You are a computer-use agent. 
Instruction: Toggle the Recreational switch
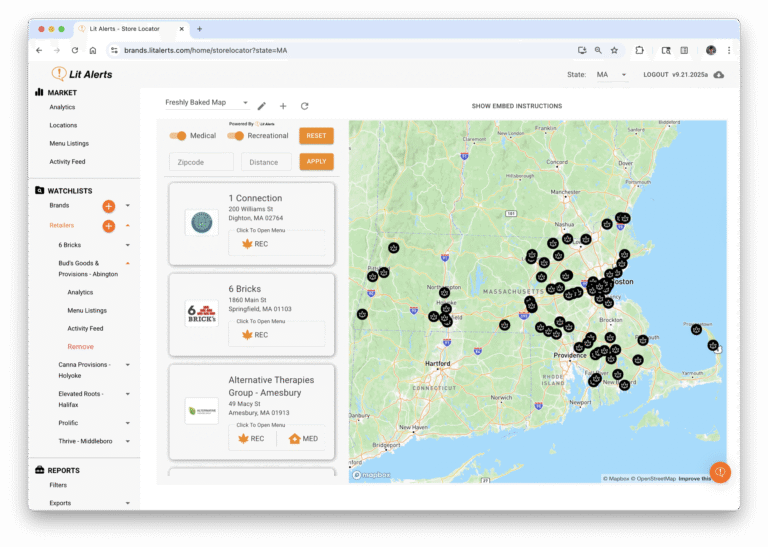[236, 136]
